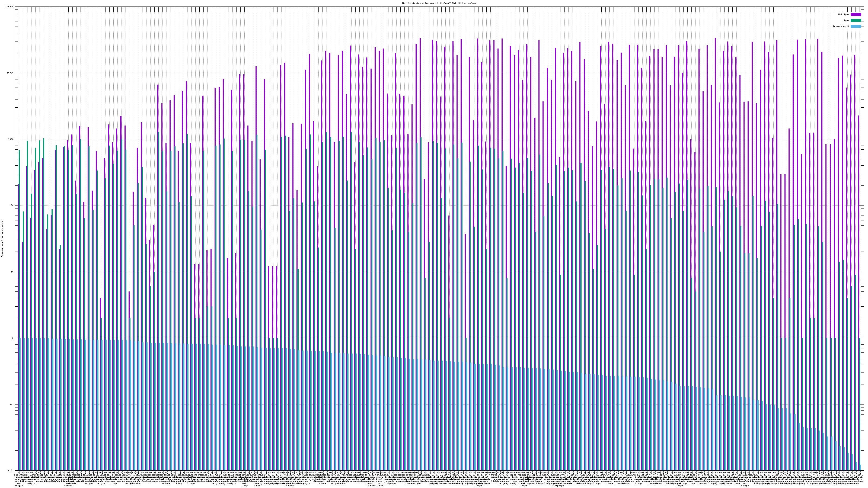This screenshot has width=868, height=488.
Task: Click the 100000 y-axis label
Action: (x=10, y=7)
